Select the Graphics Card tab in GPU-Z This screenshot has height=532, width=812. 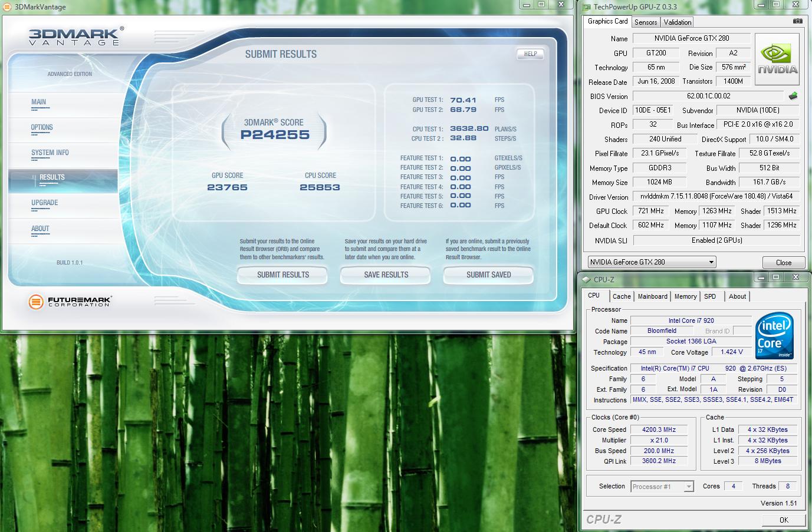607,21
